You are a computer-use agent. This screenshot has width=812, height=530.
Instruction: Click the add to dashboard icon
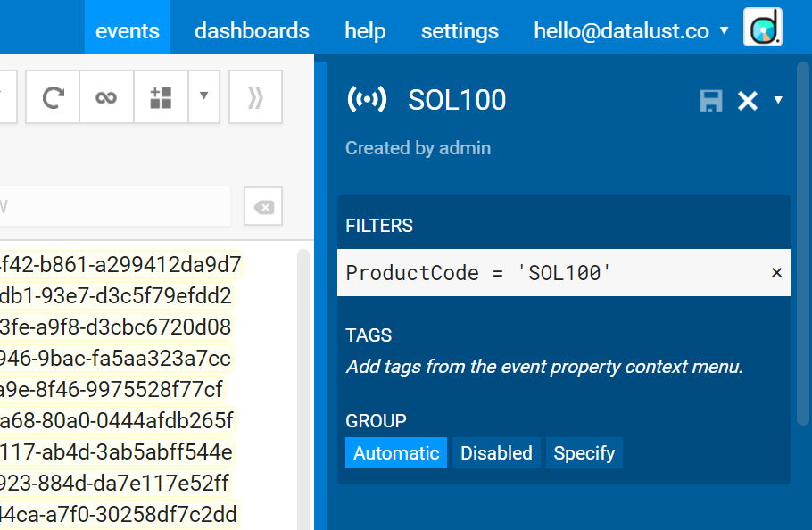coord(161,97)
